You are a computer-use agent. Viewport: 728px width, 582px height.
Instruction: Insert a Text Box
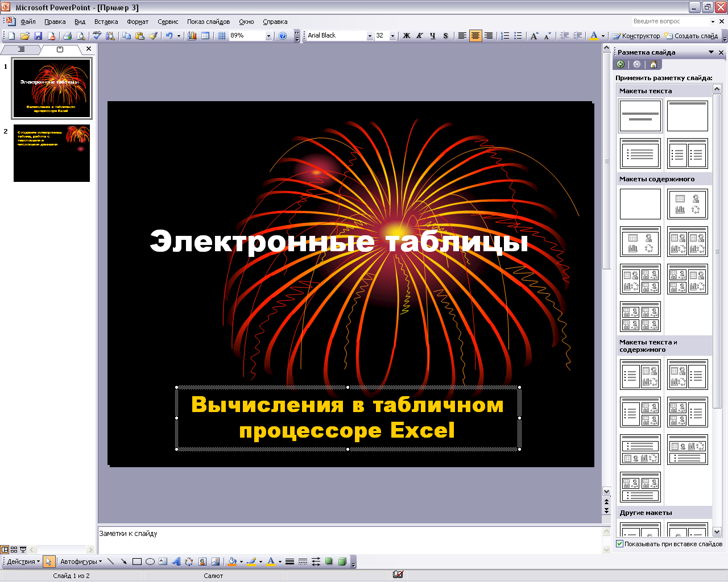pyautogui.click(x=163, y=562)
